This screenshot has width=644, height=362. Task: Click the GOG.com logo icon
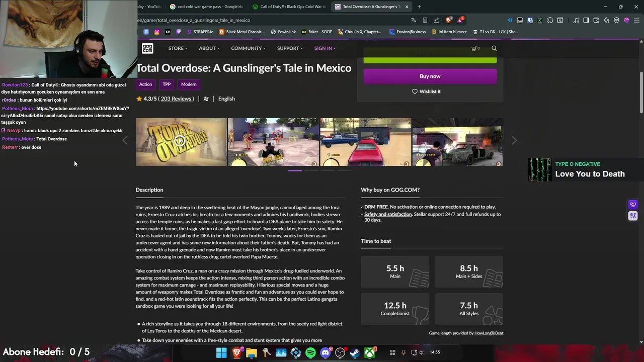click(x=147, y=48)
